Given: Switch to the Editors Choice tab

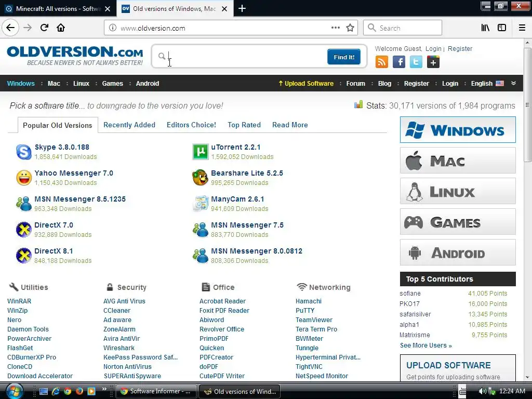Looking at the screenshot, I should click(x=191, y=125).
